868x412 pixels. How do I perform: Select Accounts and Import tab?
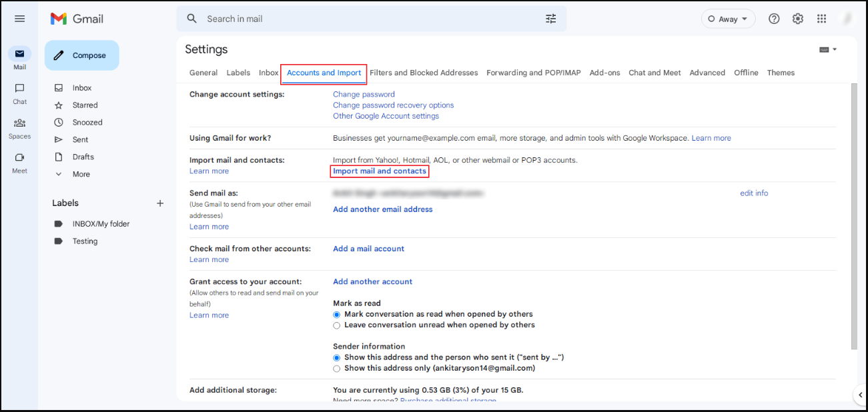[x=324, y=73]
